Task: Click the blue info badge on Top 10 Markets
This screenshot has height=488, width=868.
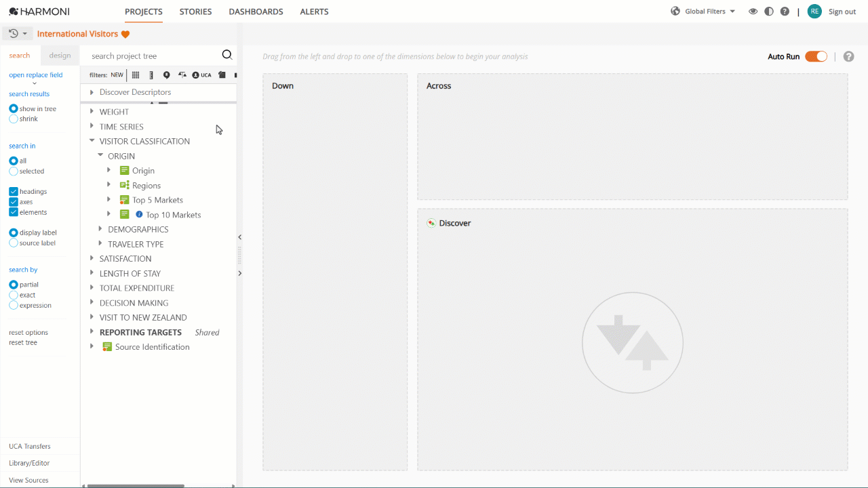Action: point(139,215)
